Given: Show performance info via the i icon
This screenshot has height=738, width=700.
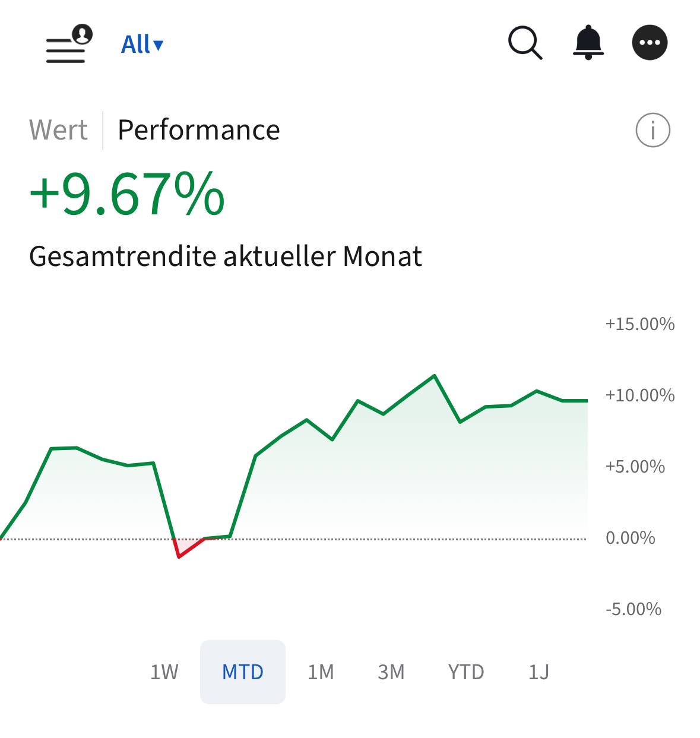Looking at the screenshot, I should 653,130.
